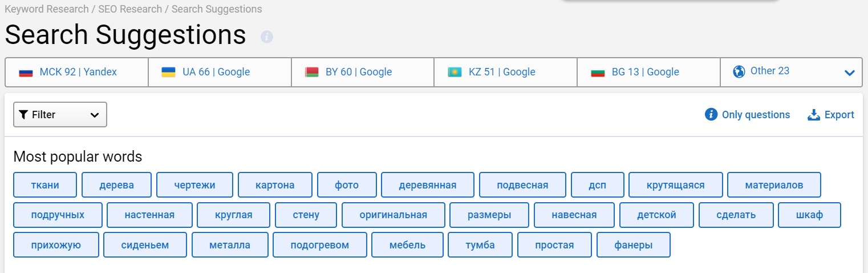Click the 'шкаф' popular word tag
Viewport: 868px width, 273px height.
809,215
